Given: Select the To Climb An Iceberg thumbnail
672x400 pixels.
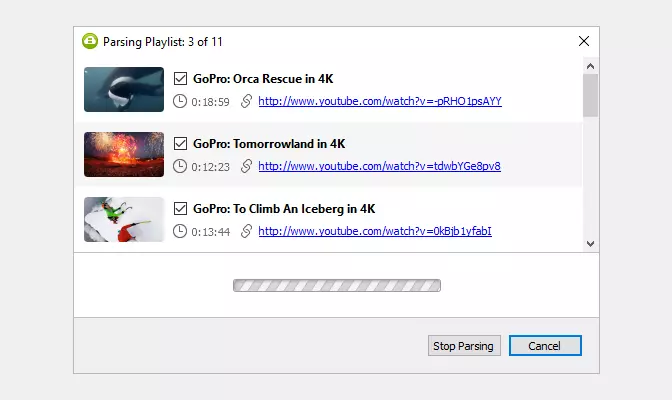Looking at the screenshot, I should click(124, 220).
